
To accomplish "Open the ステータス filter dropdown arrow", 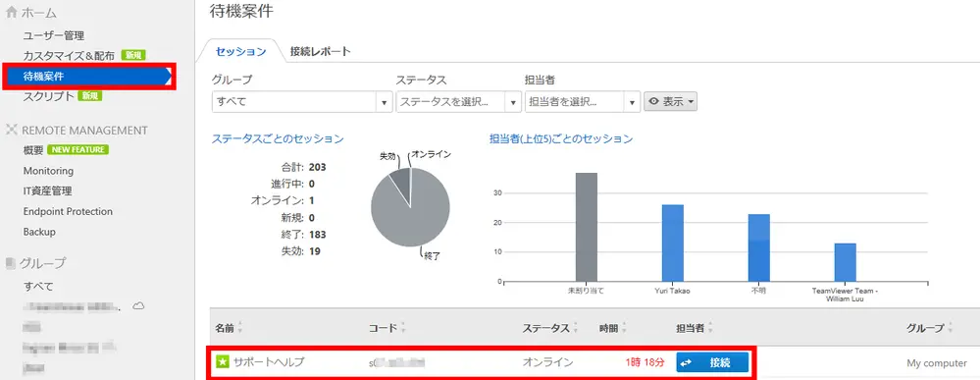I will (x=513, y=102).
